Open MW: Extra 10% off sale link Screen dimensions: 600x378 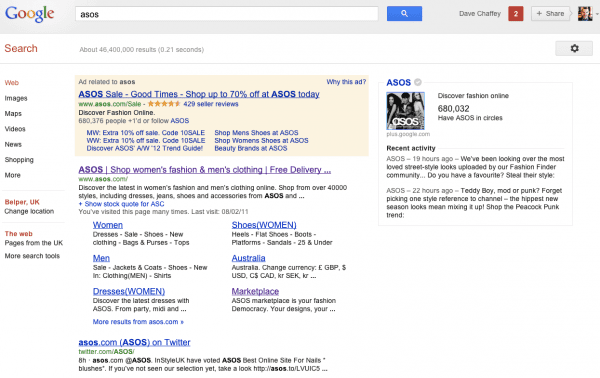coord(145,133)
